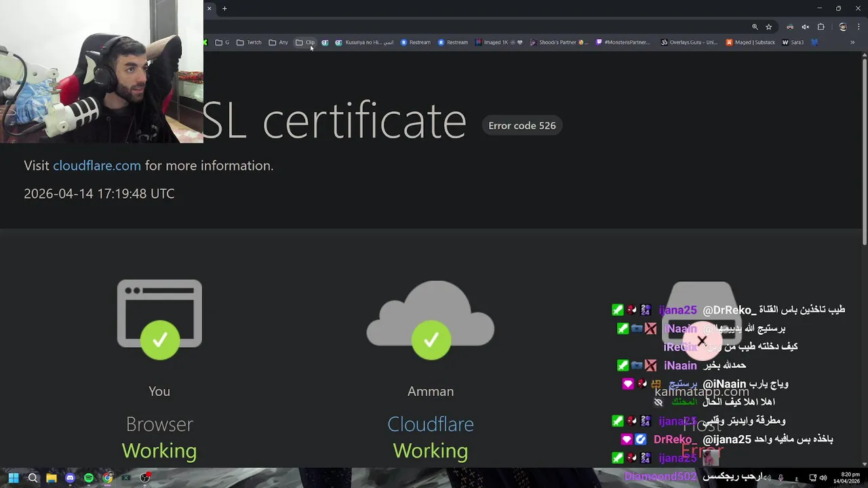The image size is (868, 488).
Task: Close the current browser tab
Action: [209, 8]
